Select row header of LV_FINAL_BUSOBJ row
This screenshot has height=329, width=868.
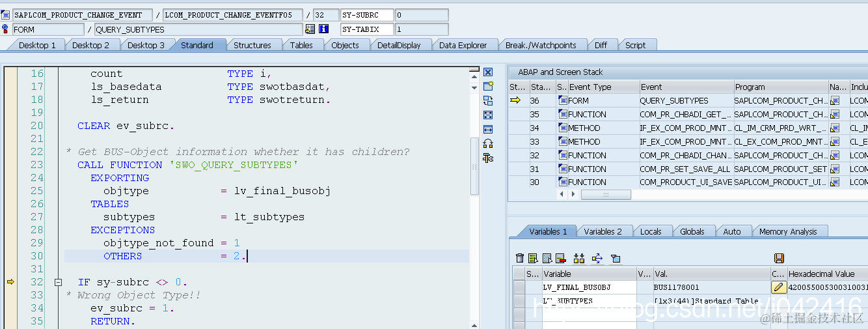tap(519, 287)
